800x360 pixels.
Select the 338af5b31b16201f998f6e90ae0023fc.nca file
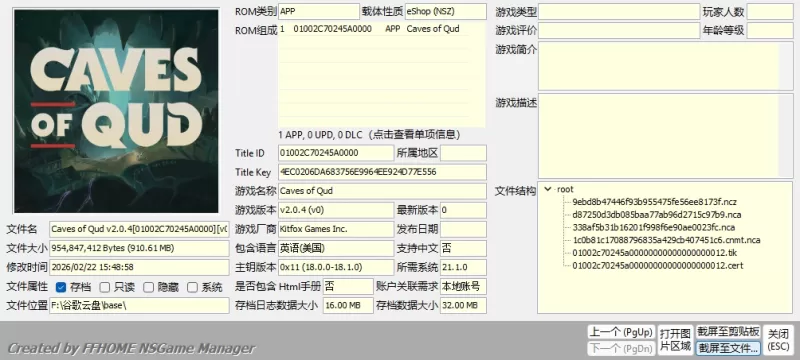click(654, 227)
